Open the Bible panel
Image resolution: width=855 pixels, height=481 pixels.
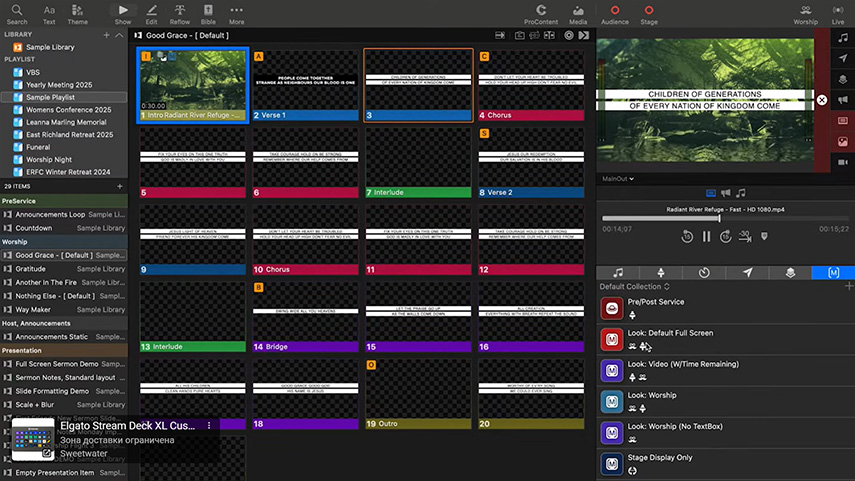pyautogui.click(x=208, y=14)
